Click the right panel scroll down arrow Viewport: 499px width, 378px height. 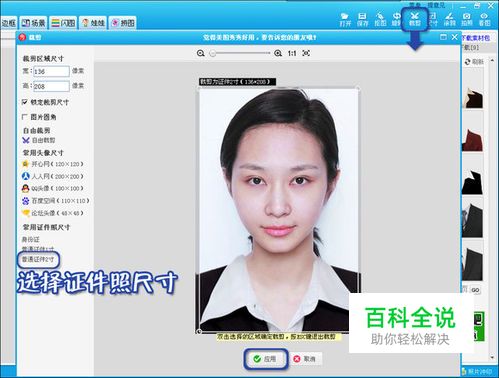(492, 358)
